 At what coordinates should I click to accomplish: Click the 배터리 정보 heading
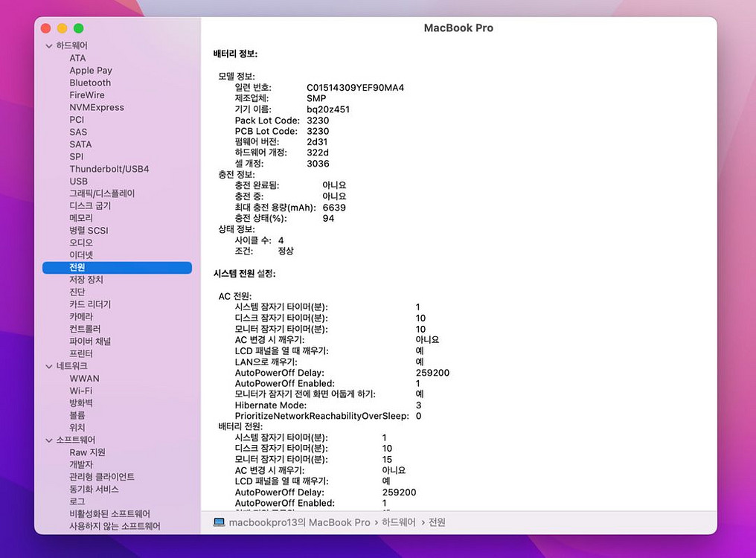(x=235, y=54)
